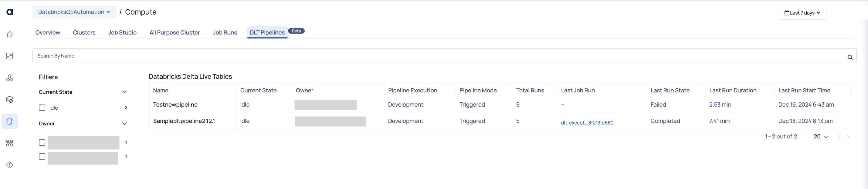Select the Compute chip sidebar icon
The width and height of the screenshot is (868, 189).
[x=10, y=121]
